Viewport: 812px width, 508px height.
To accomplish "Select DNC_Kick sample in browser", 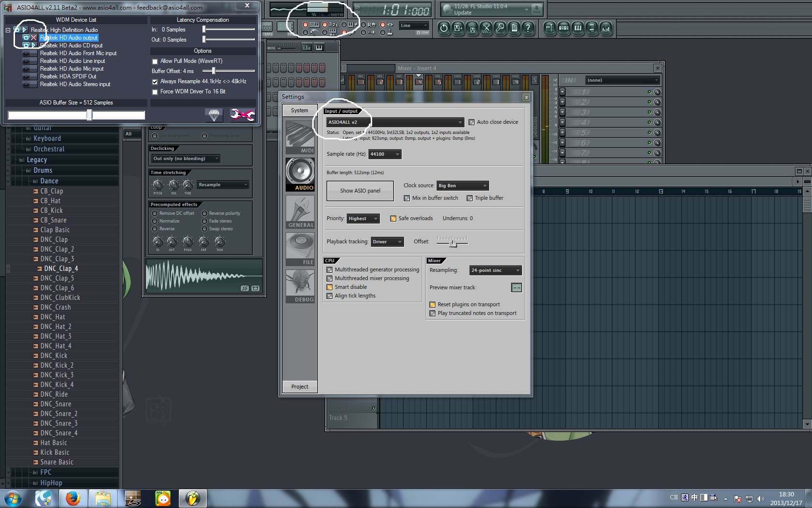I will (54, 356).
